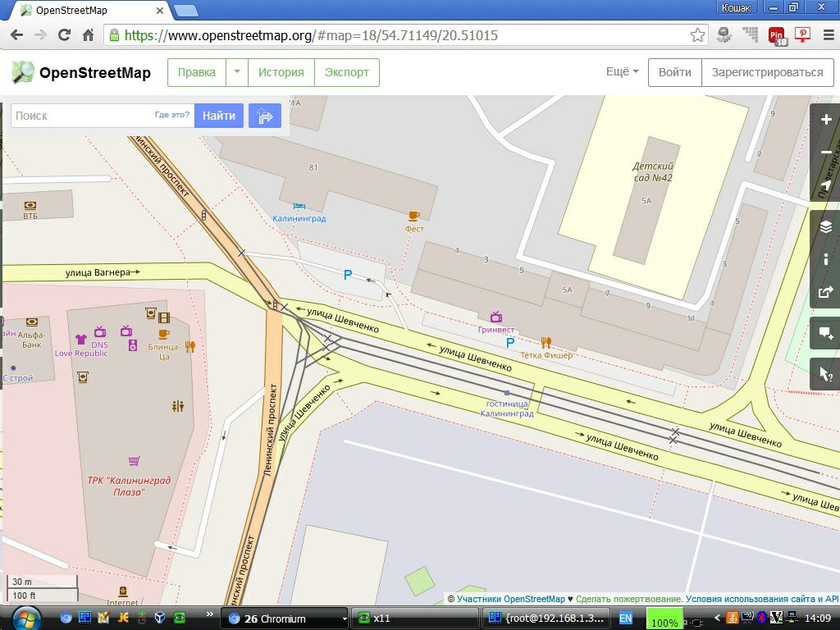This screenshot has height=630, width=840.
Task: Open Условия использования сайта и API link
Action: coord(762,599)
